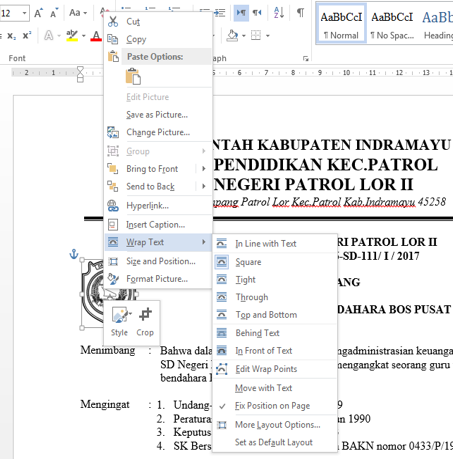Viewport: 453px width, 459px height.
Task: Apply red font color
Action: [x=96, y=36]
